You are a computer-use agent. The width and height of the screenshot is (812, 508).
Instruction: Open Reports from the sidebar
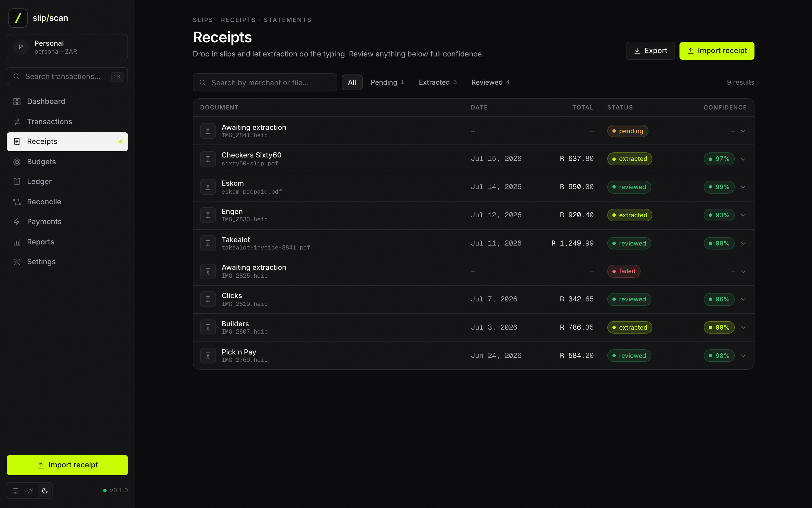pos(67,242)
